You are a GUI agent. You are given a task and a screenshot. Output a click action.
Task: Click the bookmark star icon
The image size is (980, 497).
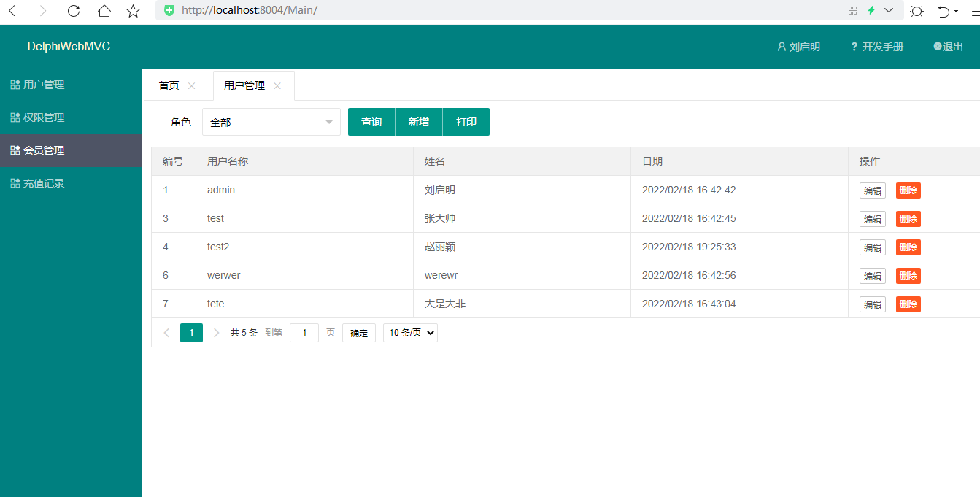pos(133,11)
